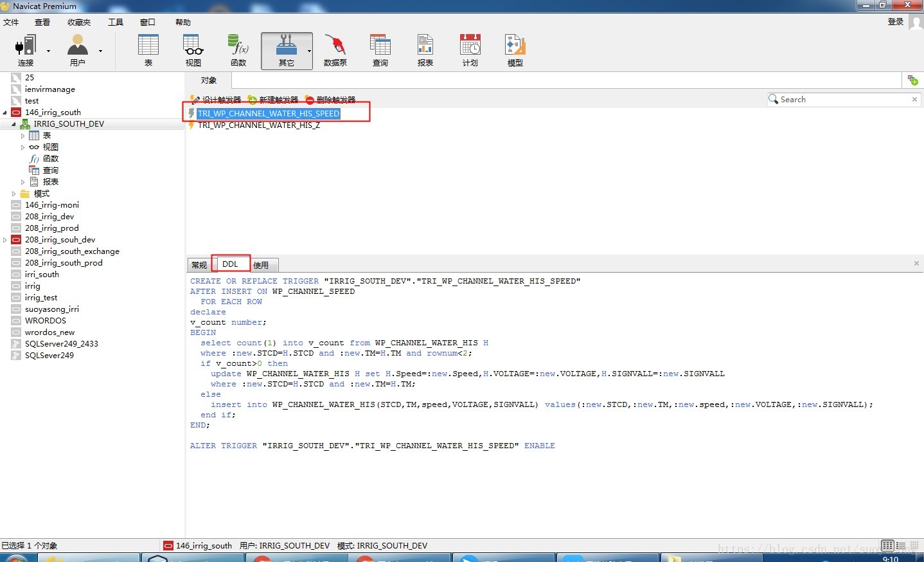
Task: Click the green add-tab icon beside the object tab bar
Action: tap(912, 80)
